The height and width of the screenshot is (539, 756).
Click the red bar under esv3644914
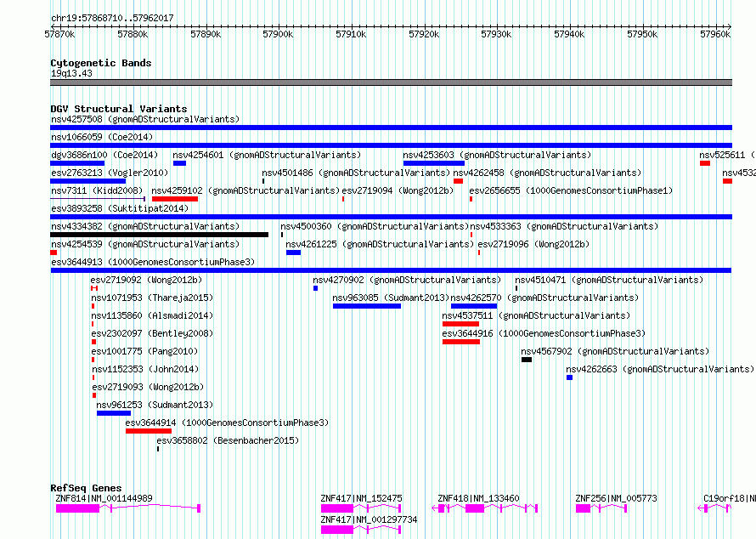coord(149,431)
